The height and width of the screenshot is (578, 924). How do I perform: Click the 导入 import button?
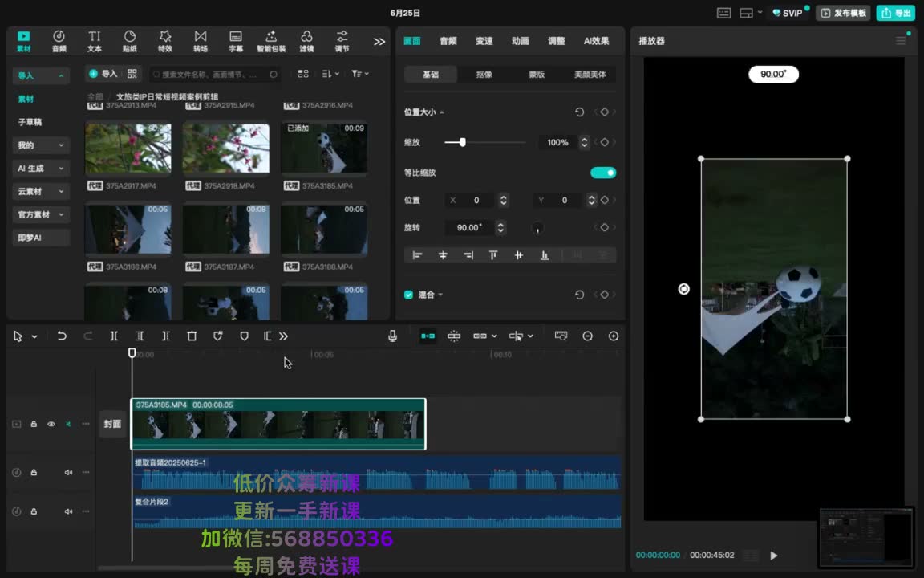[x=103, y=74]
